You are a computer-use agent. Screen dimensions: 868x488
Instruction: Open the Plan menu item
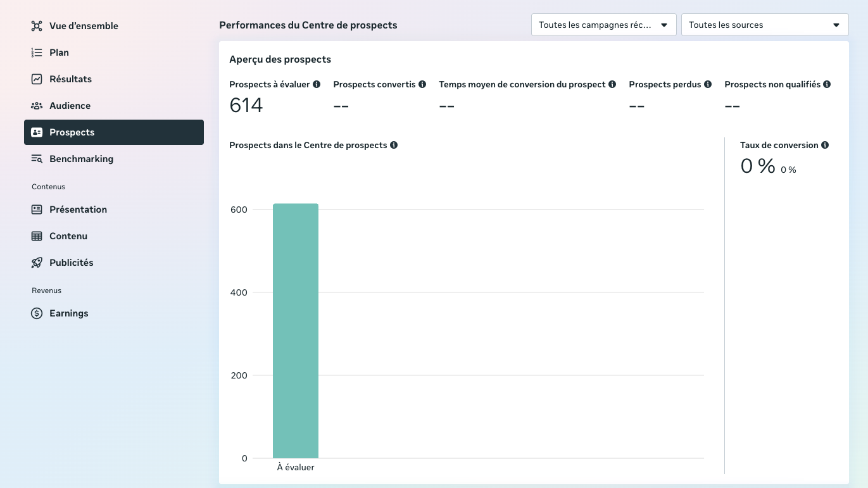pos(114,53)
